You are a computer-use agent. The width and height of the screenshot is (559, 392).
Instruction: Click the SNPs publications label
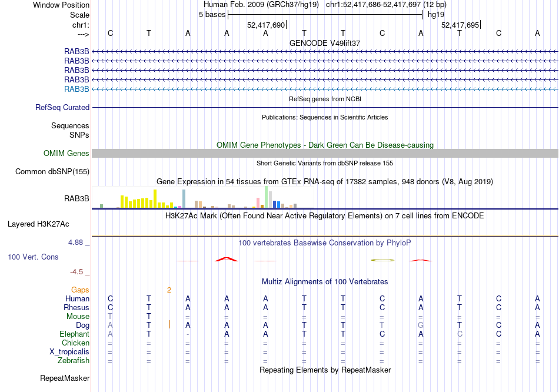pos(79,135)
